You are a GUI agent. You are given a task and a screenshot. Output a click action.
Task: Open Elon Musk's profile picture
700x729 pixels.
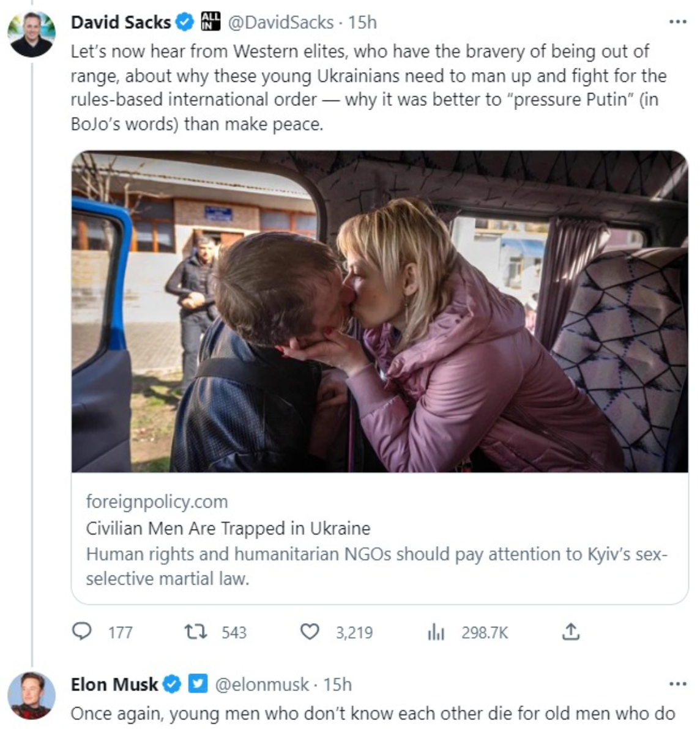click(32, 695)
